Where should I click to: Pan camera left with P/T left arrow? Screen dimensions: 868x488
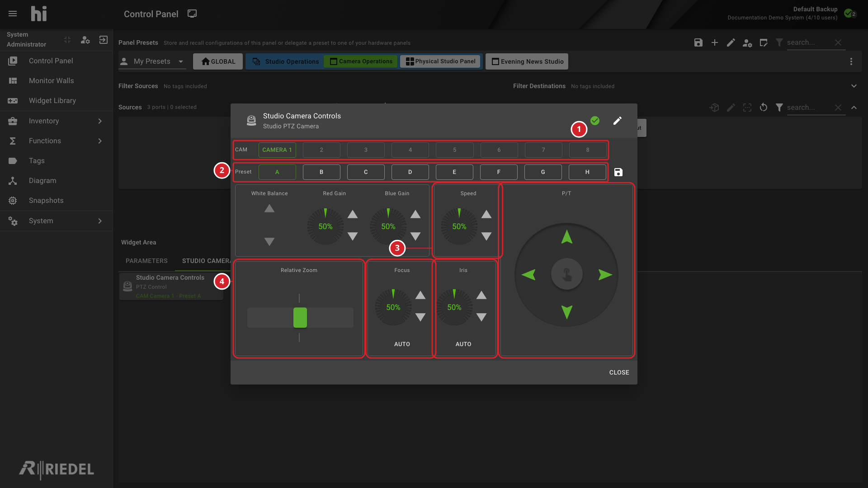pos(528,274)
